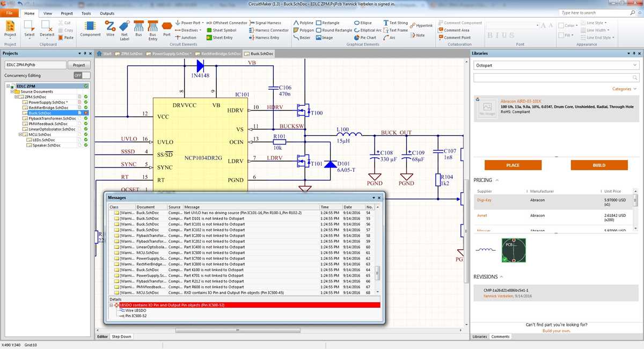Select the Port tool
Screen dimensions: 644x349
coord(166,29)
